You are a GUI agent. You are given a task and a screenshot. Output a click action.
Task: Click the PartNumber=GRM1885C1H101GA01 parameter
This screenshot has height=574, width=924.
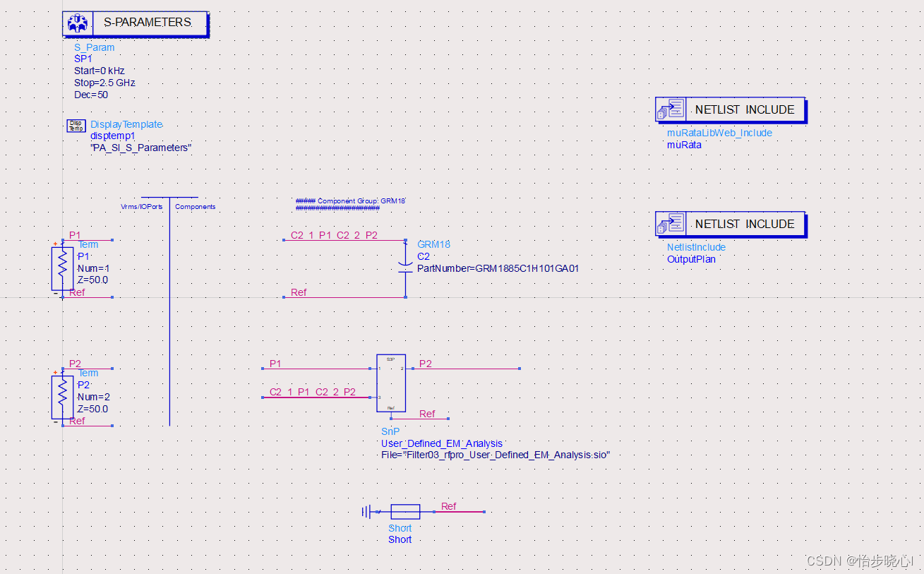coord(498,268)
